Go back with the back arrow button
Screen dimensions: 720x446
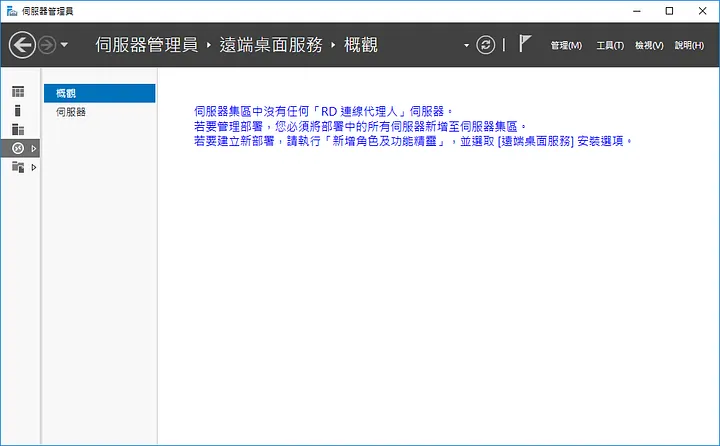coord(22,45)
